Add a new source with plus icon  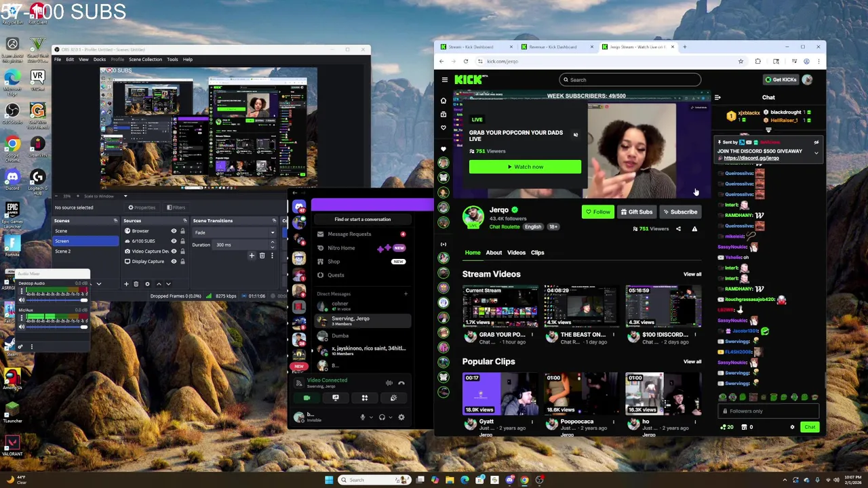click(x=126, y=284)
